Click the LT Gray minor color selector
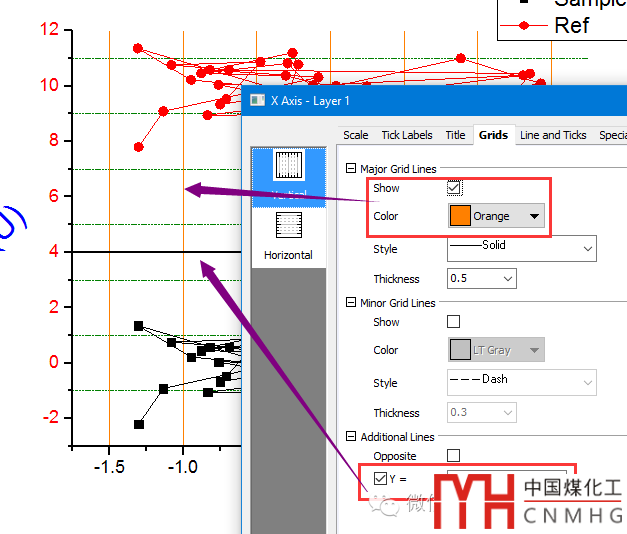Screen dimensions: 627x534 pos(495,350)
